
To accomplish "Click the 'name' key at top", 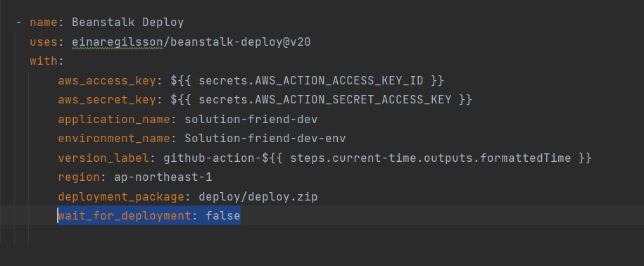I will coord(44,23).
